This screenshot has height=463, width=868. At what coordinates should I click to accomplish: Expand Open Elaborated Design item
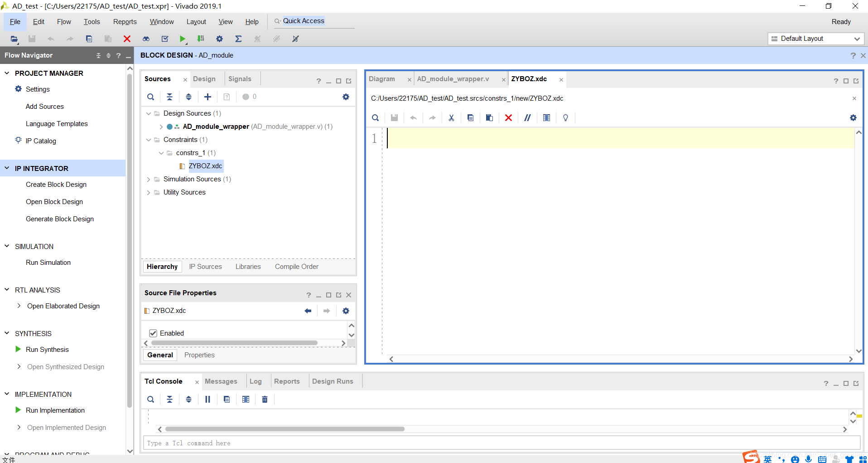(x=19, y=306)
